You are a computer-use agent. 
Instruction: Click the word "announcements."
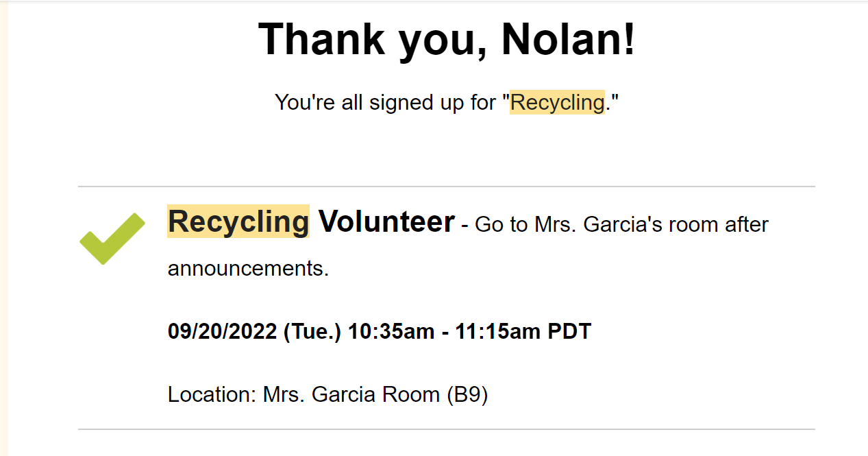point(249,269)
